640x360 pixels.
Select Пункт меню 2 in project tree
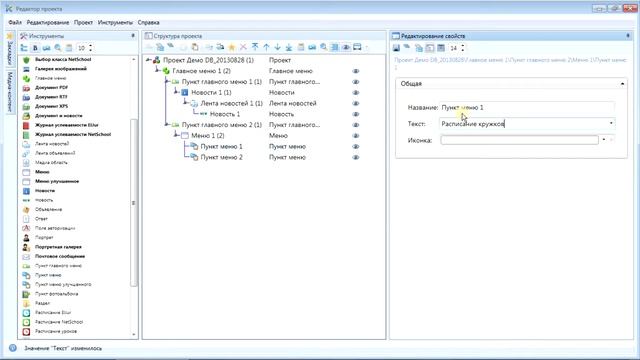click(x=221, y=157)
